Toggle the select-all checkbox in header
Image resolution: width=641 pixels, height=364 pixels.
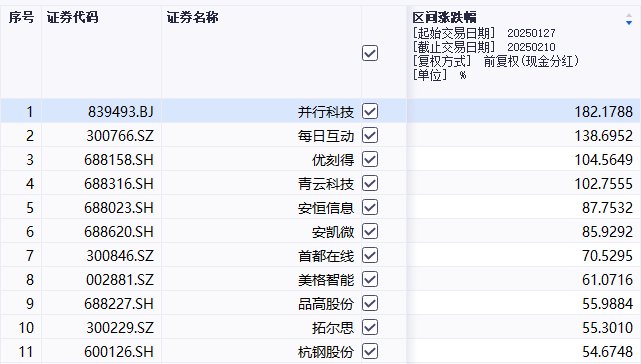[x=370, y=53]
